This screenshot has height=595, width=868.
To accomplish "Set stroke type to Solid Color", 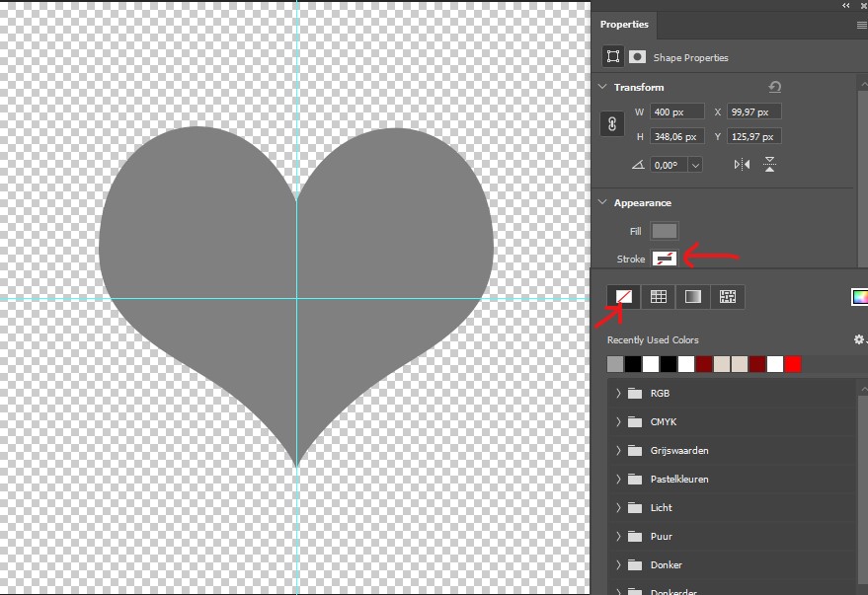I will point(659,297).
